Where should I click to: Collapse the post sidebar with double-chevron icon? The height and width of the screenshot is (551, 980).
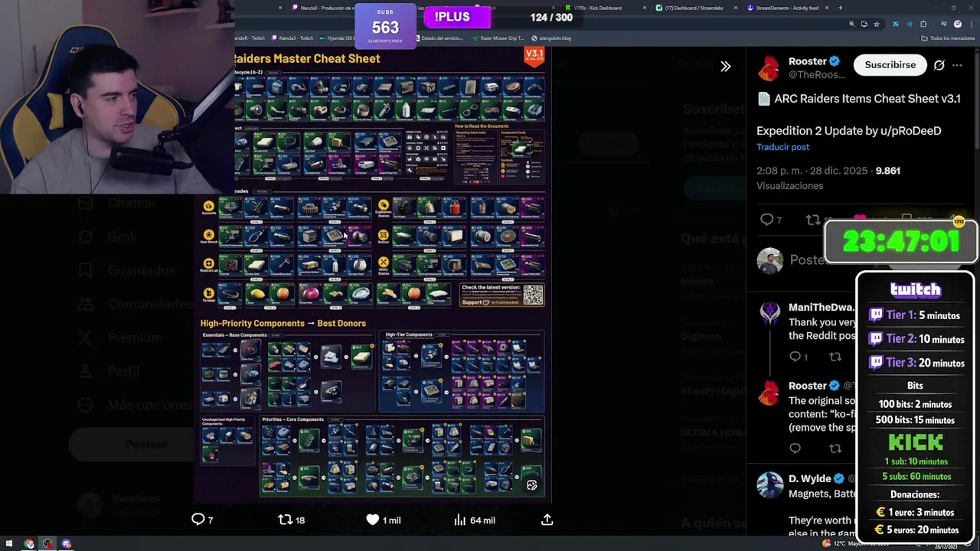point(725,67)
